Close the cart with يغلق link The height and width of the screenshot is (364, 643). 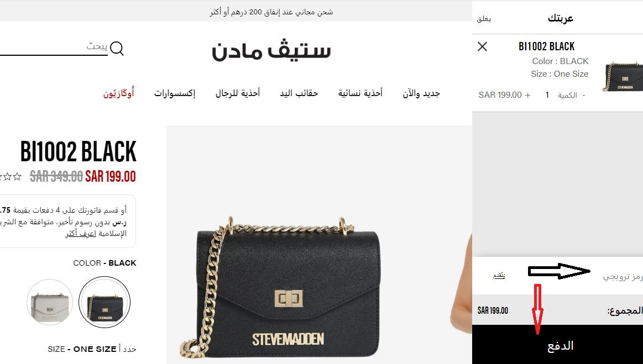click(484, 19)
